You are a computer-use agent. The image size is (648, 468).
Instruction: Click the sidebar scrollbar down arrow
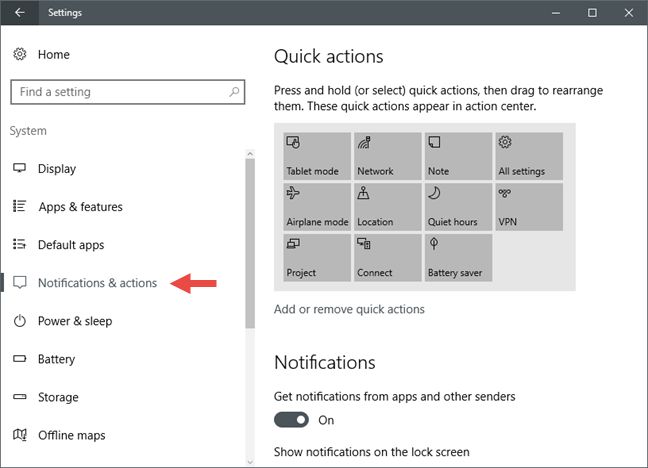pyautogui.click(x=250, y=462)
